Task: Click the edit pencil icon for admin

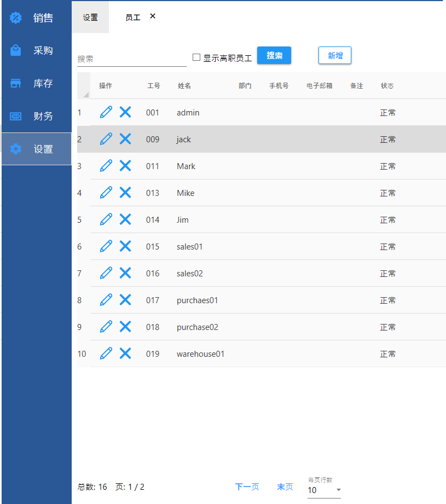Action: pos(106,112)
